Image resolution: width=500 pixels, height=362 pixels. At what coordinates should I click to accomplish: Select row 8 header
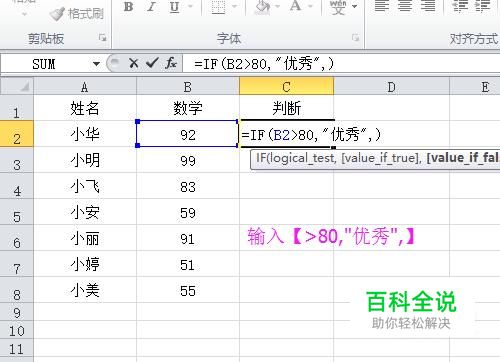17,290
